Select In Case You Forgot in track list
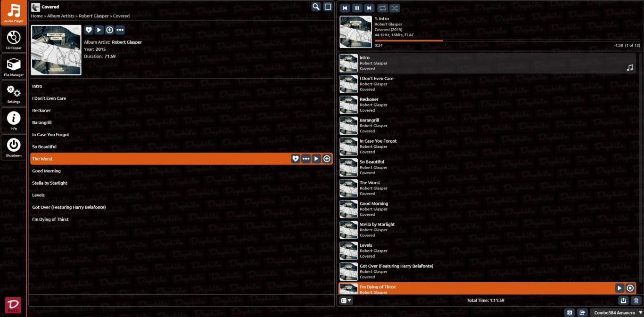644x317 pixels. [x=182, y=135]
